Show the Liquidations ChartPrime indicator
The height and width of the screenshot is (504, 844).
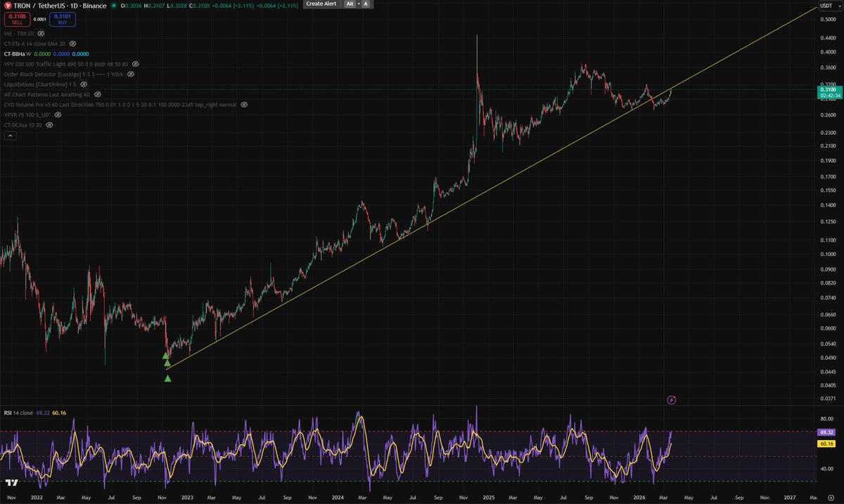84,84
